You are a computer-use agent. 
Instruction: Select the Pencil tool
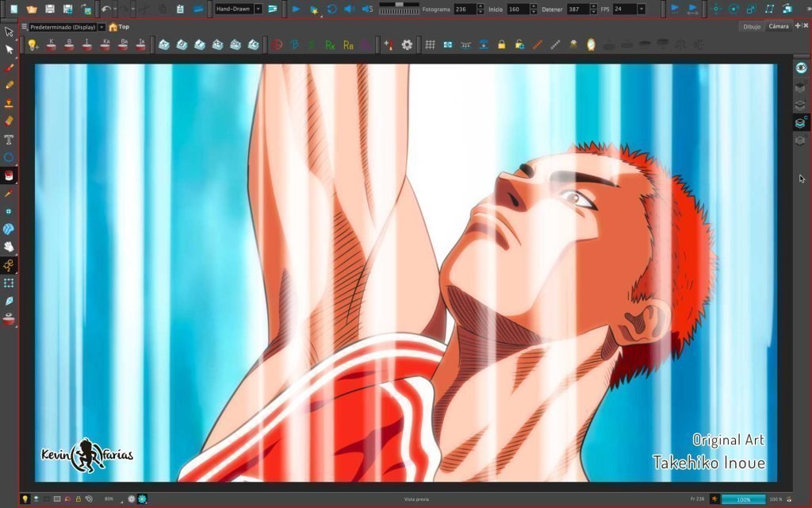(9, 85)
